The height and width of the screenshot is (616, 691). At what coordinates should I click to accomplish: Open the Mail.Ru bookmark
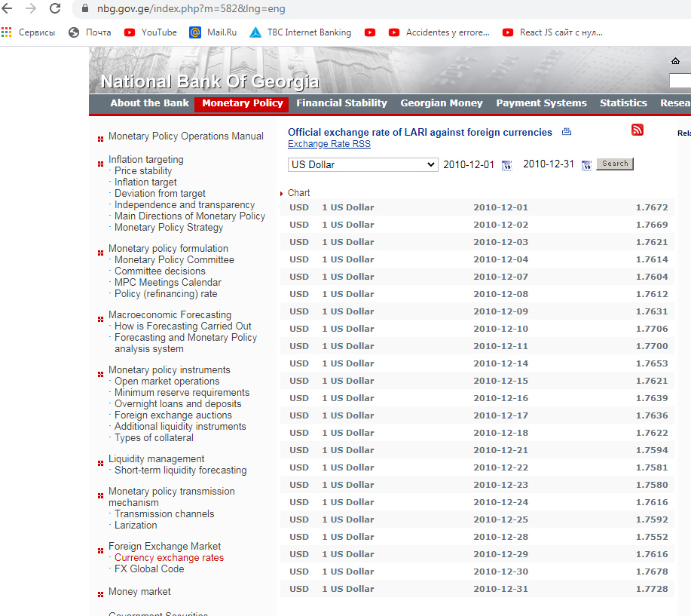(x=212, y=32)
